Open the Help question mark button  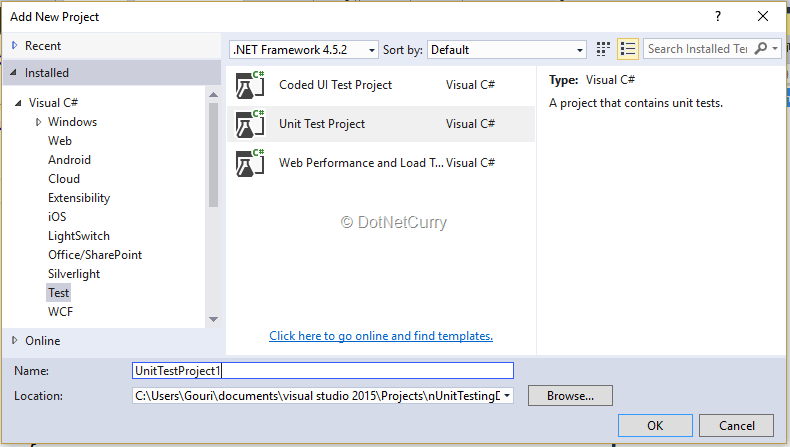coord(718,16)
